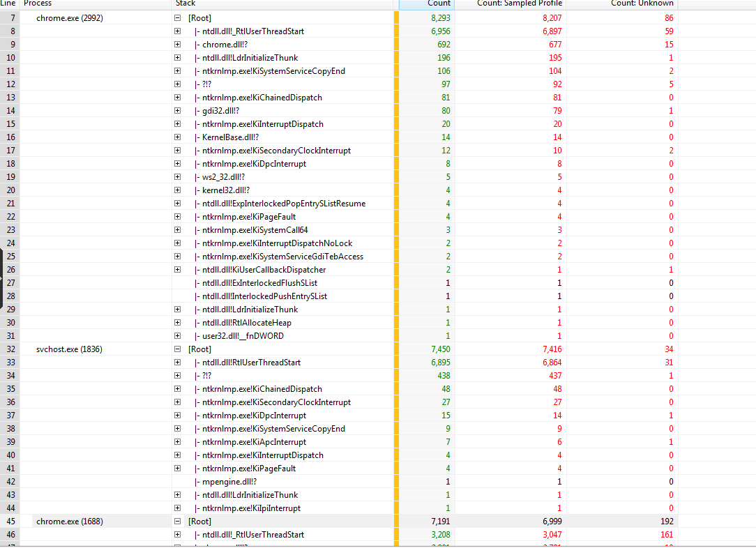Collapse the [Root] node of chrome.exe (2992)
Viewport: 756px width, 548px height.
pos(177,18)
